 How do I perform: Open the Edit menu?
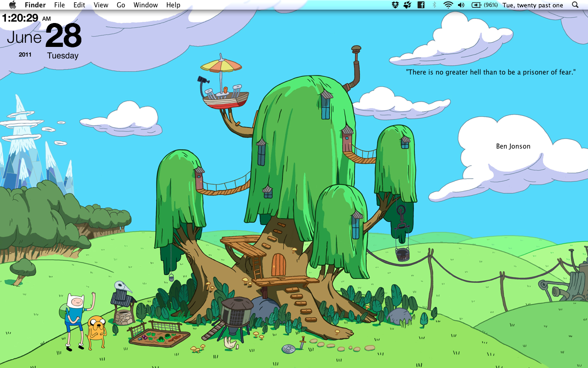pyautogui.click(x=79, y=5)
